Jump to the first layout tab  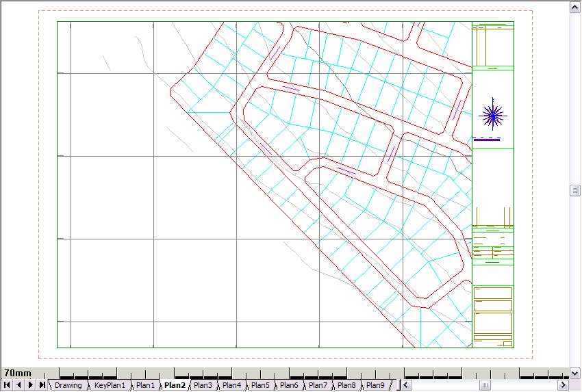click(7, 385)
